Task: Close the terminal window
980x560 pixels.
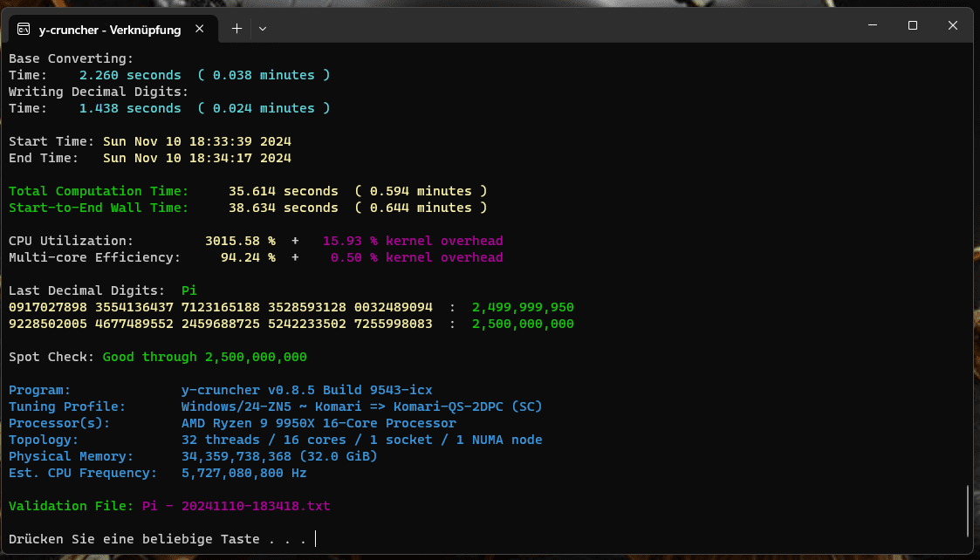Action: point(952,25)
